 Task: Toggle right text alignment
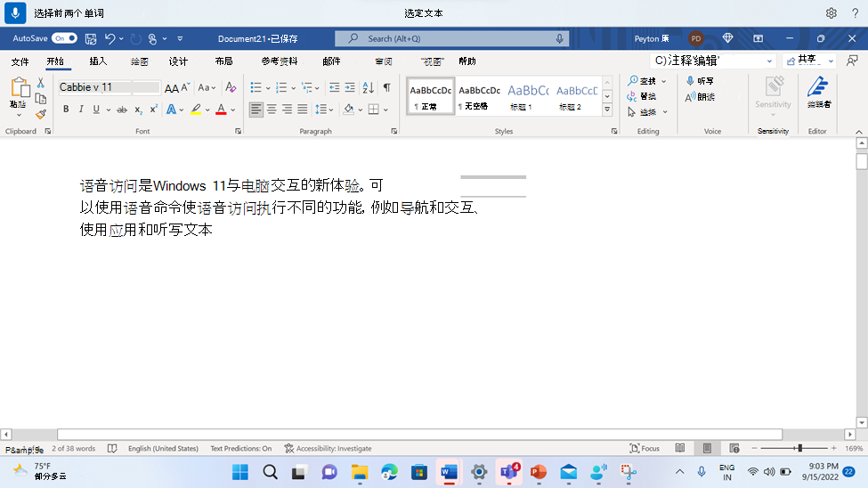[287, 110]
